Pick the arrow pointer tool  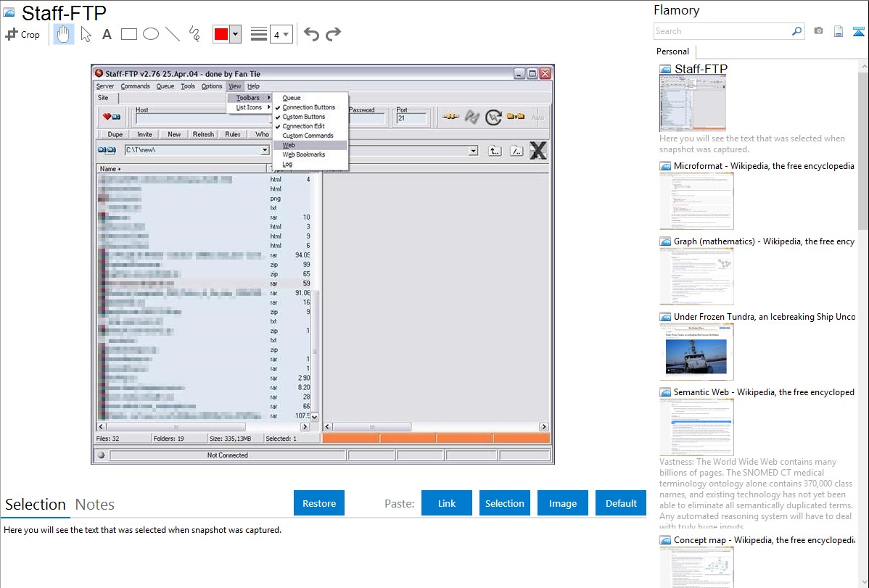[86, 34]
